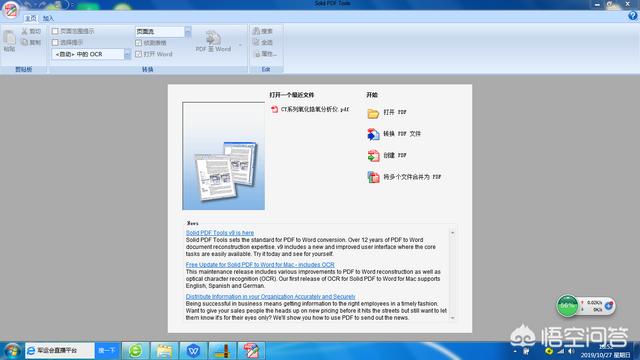Screen dimensions: 640x360
Task: Toggle the checkbox above 'Open Word'
Action: pyautogui.click(x=138, y=42)
